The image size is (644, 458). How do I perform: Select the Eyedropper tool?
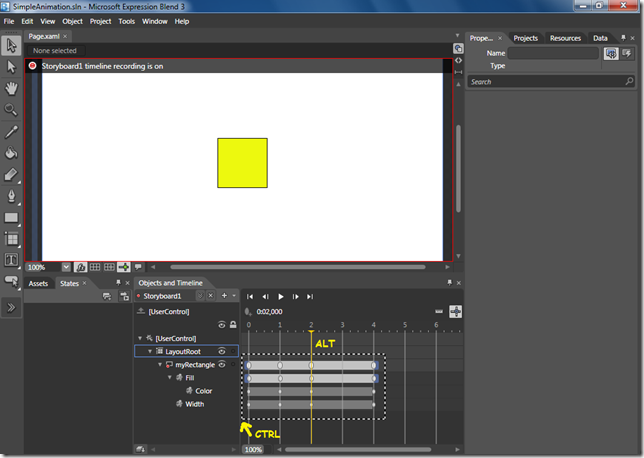click(x=11, y=131)
